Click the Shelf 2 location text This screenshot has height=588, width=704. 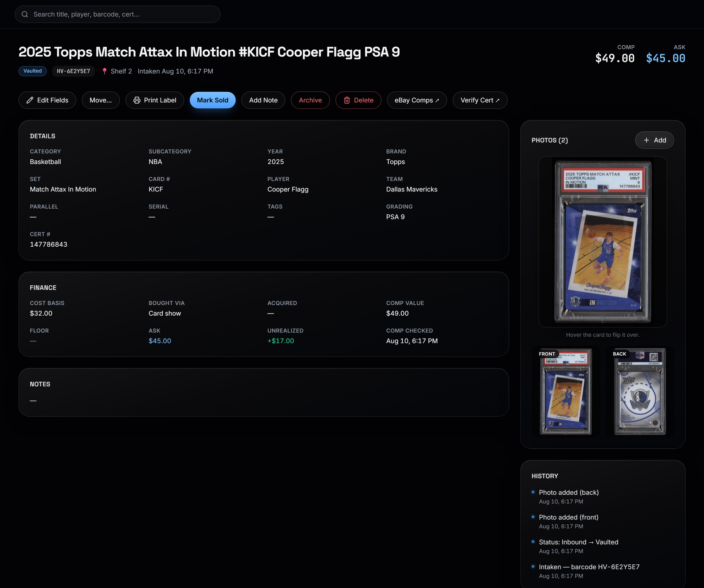[x=121, y=71]
